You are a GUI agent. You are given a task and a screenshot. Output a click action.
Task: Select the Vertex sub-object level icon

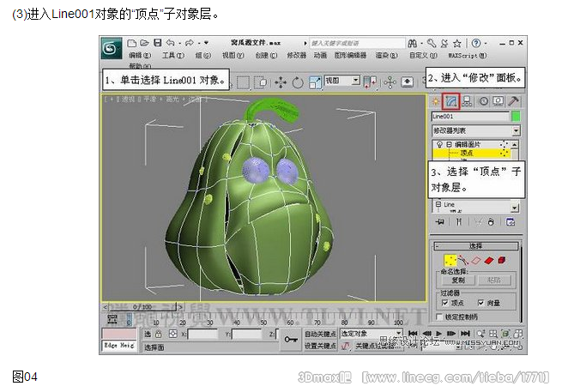450,260
